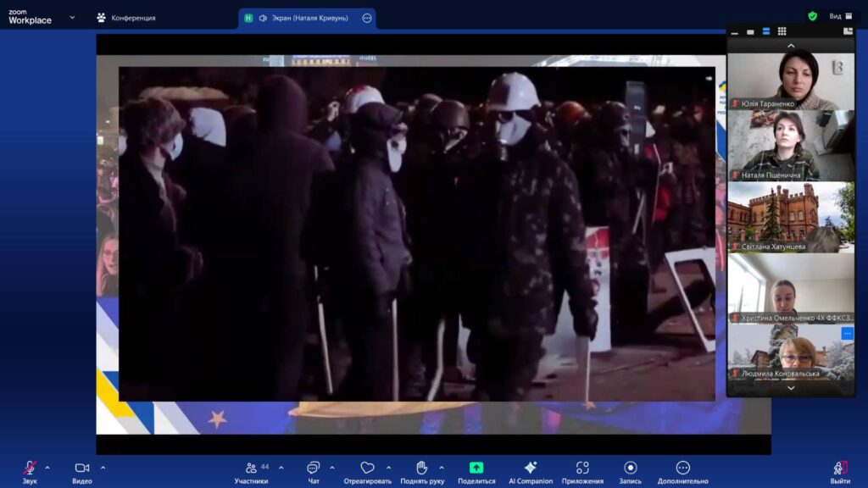This screenshot has width=868, height=488.
Task: Open the Участники participants panel
Action: pyautogui.click(x=251, y=468)
